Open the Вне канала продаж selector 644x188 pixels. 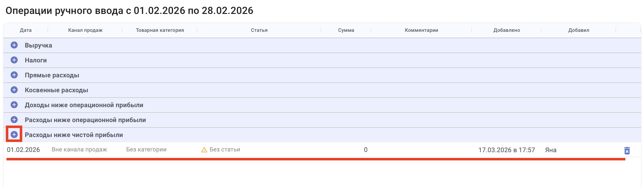tap(79, 149)
